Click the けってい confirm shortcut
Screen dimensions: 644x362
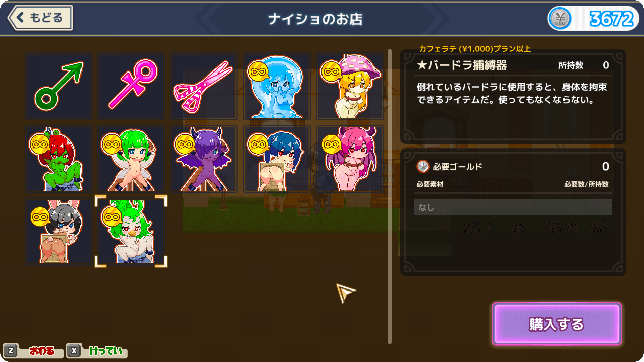pyautogui.click(x=97, y=351)
